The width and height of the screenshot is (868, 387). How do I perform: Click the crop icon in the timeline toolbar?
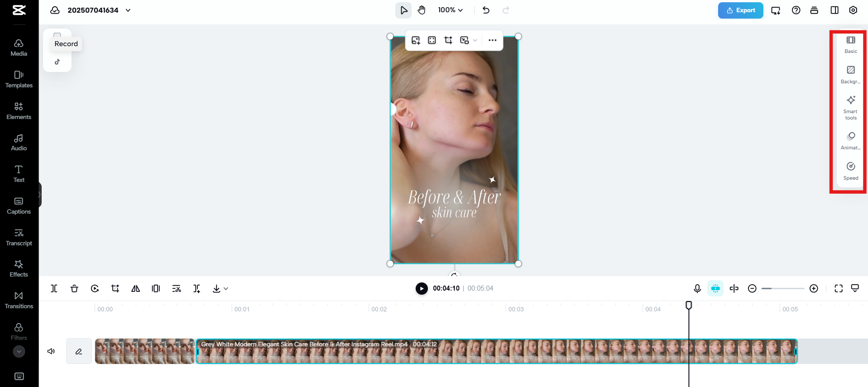115,288
